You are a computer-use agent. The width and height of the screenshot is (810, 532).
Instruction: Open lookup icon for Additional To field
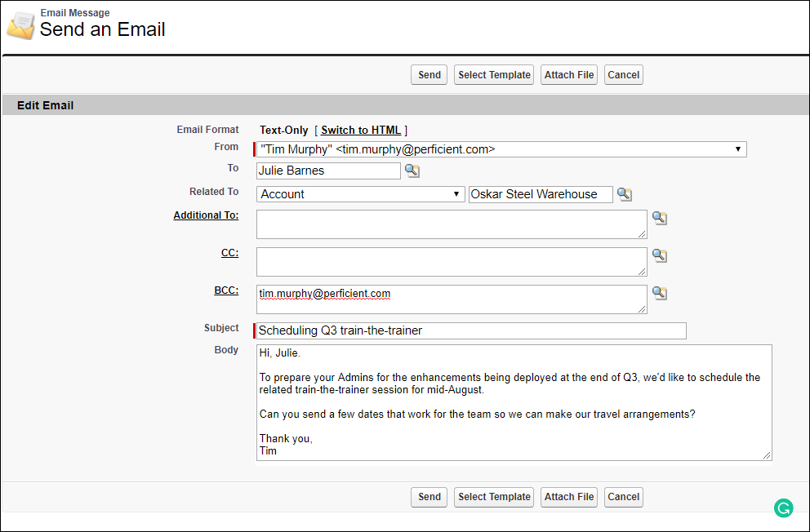[x=659, y=219]
